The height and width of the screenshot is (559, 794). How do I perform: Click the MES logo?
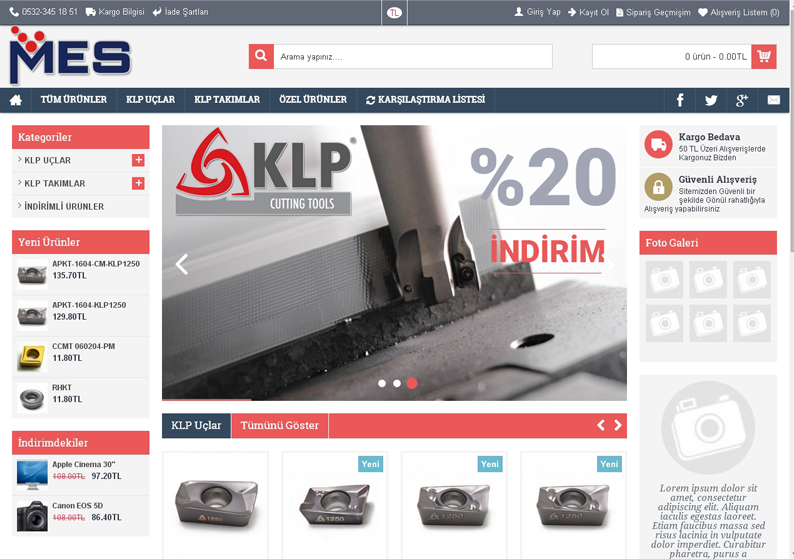click(x=70, y=56)
